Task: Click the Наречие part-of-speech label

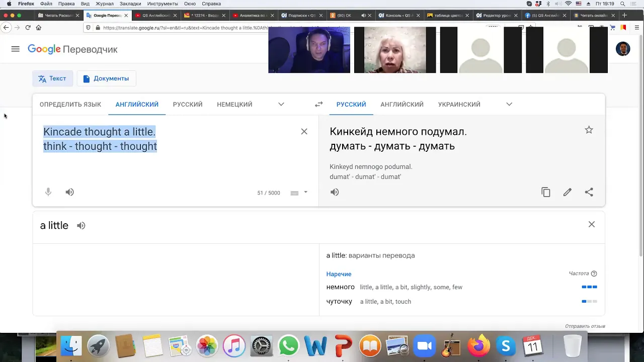Action: click(x=339, y=274)
